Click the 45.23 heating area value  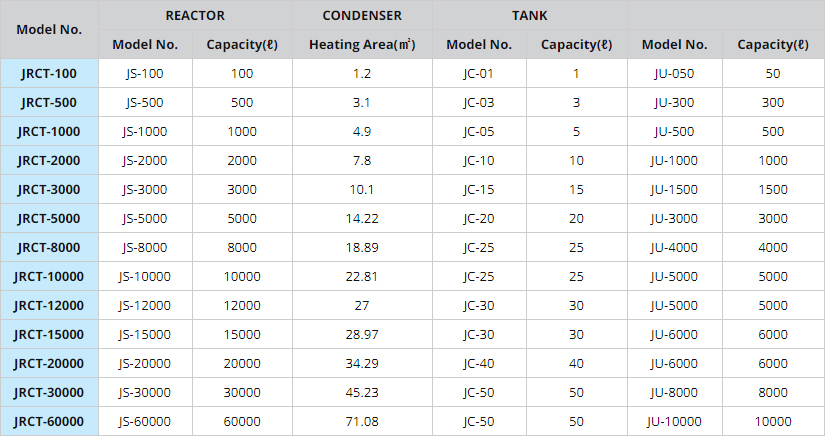pos(362,392)
